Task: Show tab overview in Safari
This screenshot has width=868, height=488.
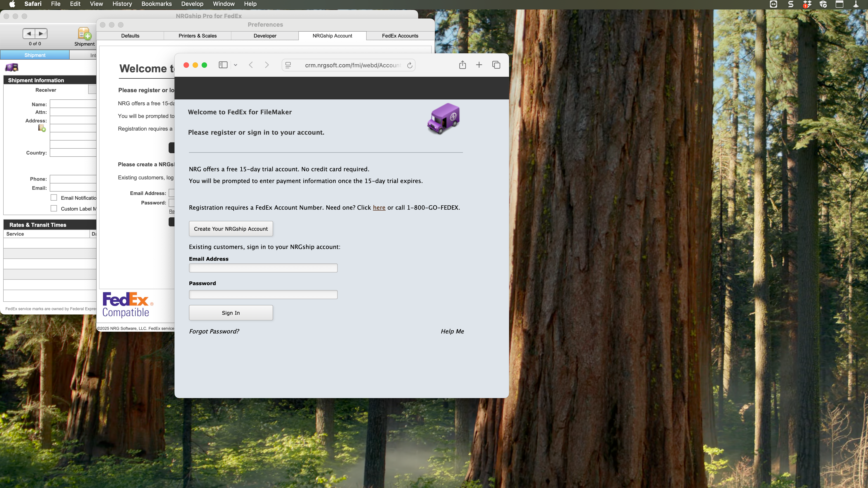Action: [x=496, y=65]
